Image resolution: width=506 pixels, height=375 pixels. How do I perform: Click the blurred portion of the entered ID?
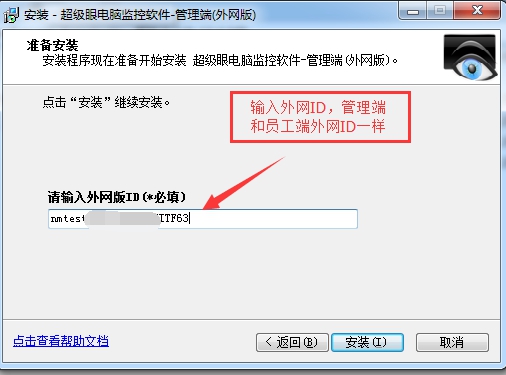click(122, 219)
